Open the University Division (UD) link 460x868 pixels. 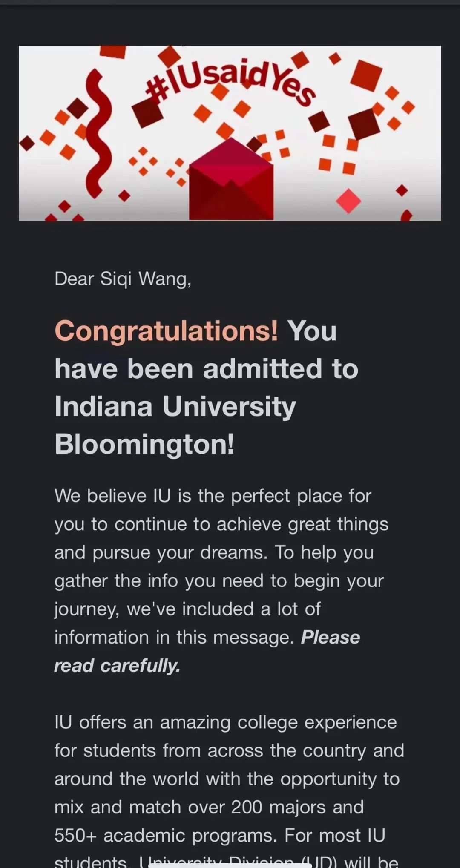[x=238, y=861]
